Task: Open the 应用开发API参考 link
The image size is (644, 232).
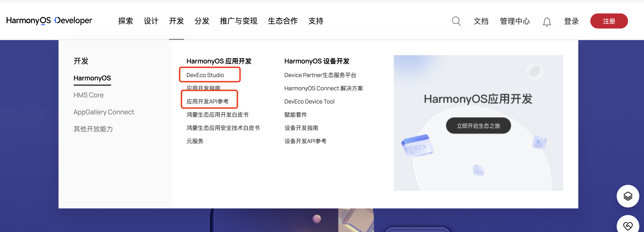Action: point(208,101)
